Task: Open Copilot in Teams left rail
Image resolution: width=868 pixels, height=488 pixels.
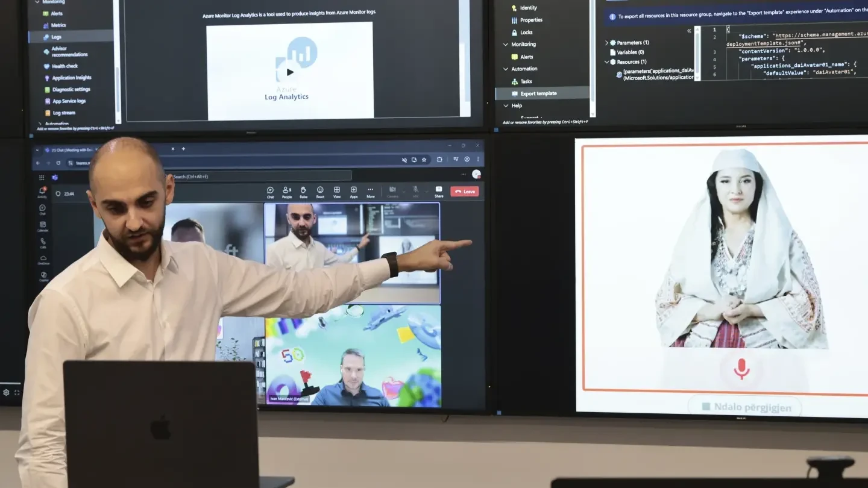Action: (43, 277)
